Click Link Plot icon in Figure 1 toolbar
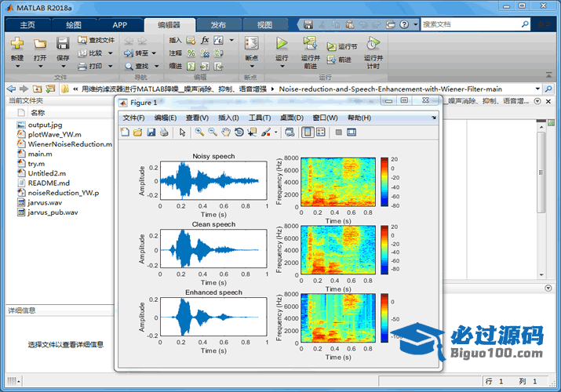This screenshot has width=561, height=392. pos(290,132)
